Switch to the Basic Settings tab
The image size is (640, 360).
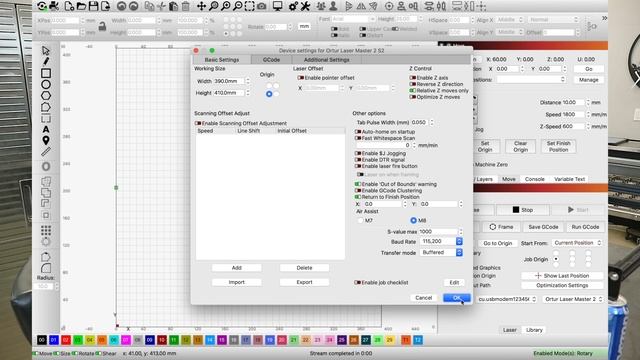pos(222,60)
